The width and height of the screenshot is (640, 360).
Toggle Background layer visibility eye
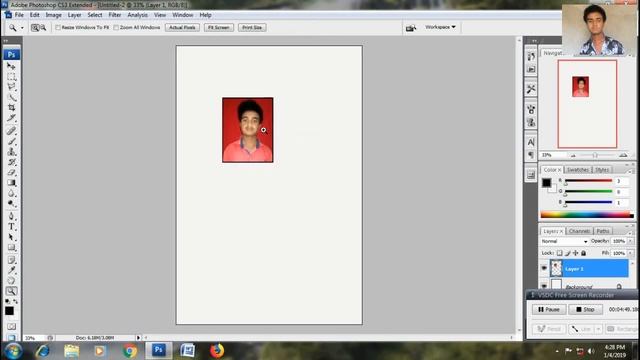point(544,285)
